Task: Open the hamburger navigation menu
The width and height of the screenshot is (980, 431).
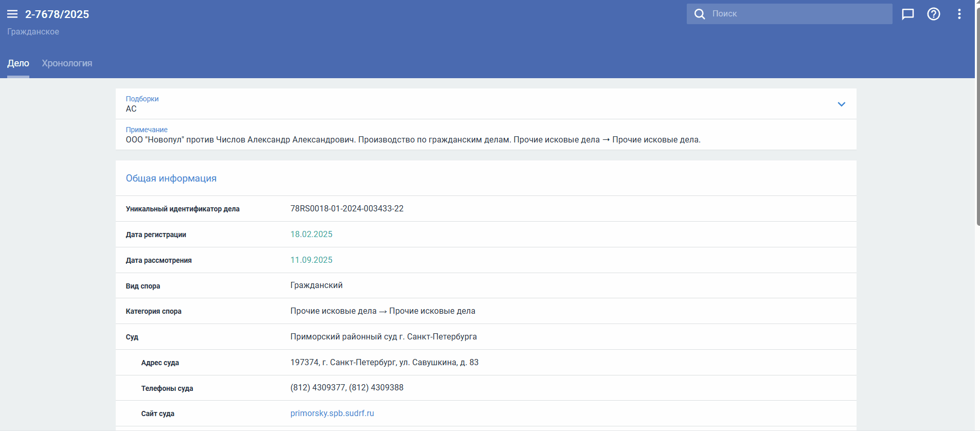Action: tap(12, 14)
